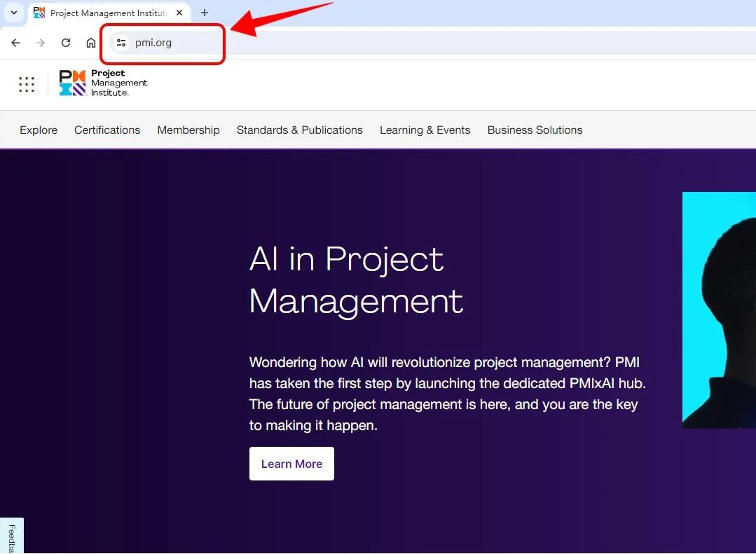The image size is (756, 554).
Task: Reload the page with refresh icon
Action: pos(66,43)
